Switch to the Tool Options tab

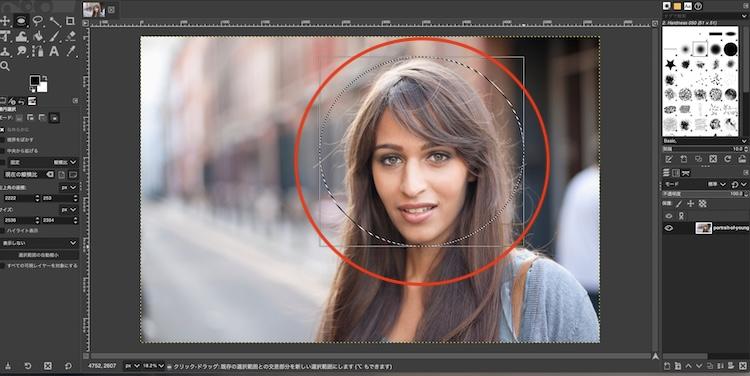tap(3, 101)
